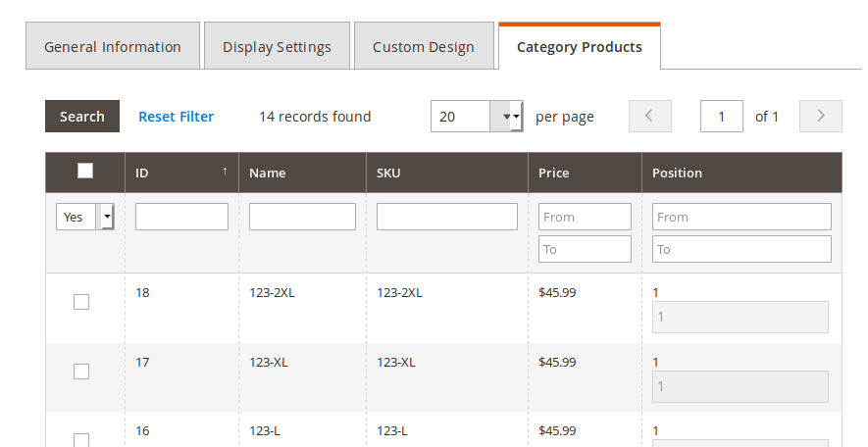Click position input for 123-2XL row
868x447 pixels.
click(x=740, y=317)
